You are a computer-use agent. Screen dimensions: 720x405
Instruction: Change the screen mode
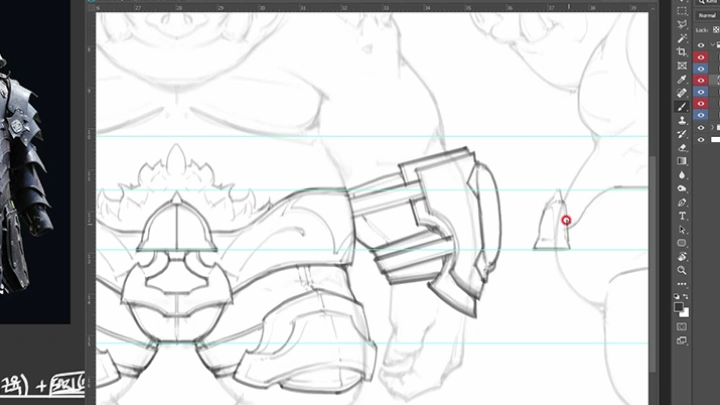tap(682, 341)
